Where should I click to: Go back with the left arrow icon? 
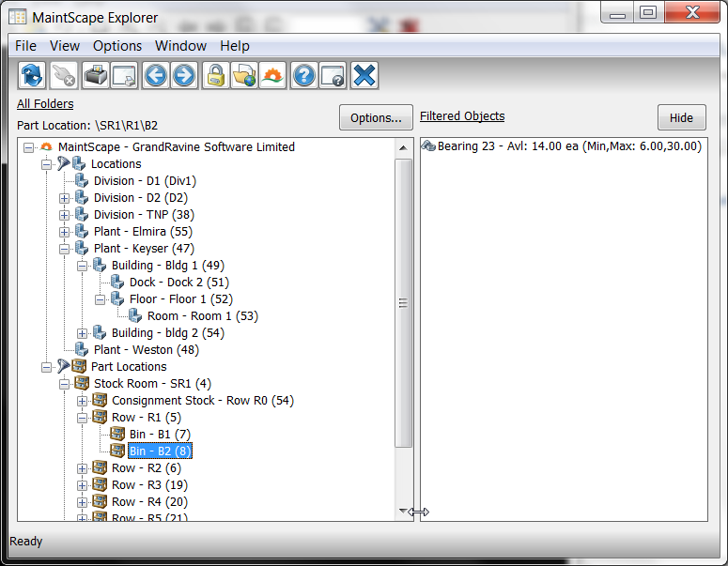tap(156, 75)
